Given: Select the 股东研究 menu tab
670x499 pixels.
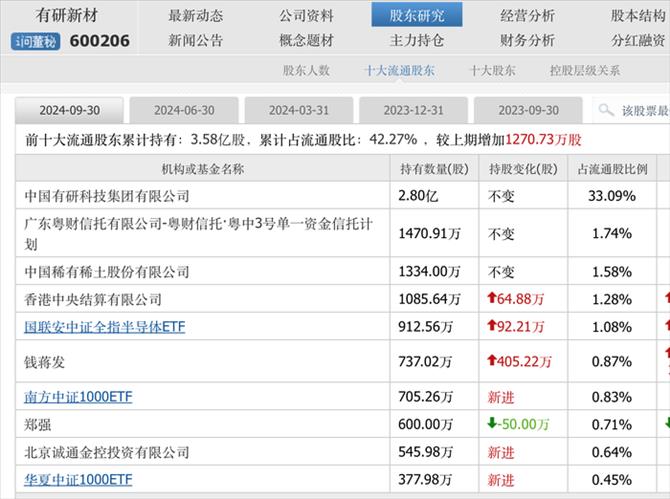Looking at the screenshot, I should [417, 15].
